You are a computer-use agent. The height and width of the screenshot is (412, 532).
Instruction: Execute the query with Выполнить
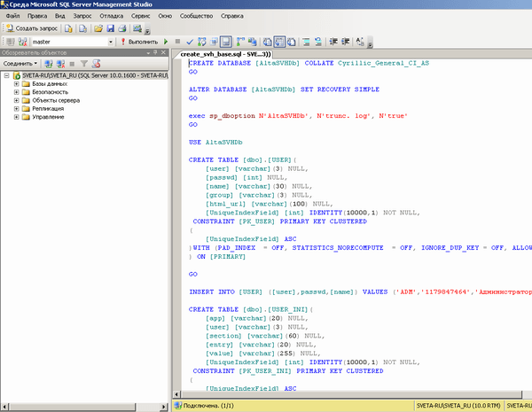point(140,42)
